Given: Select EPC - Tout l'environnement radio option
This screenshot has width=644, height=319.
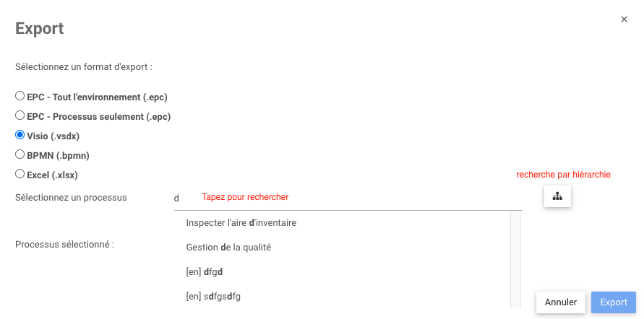Looking at the screenshot, I should click(x=20, y=96).
